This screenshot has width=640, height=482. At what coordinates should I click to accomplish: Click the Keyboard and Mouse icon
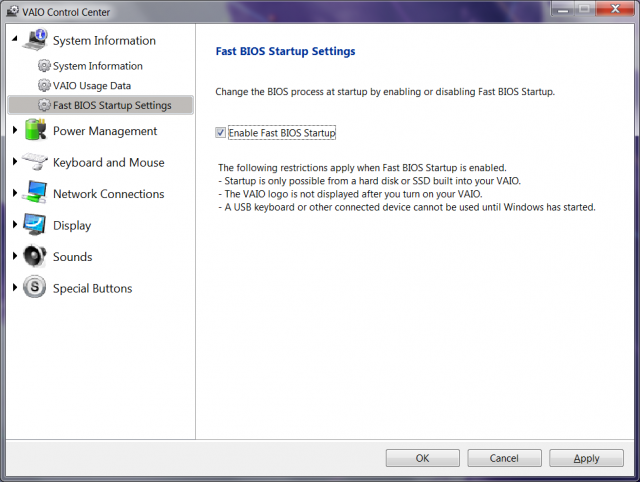pyautogui.click(x=35, y=162)
